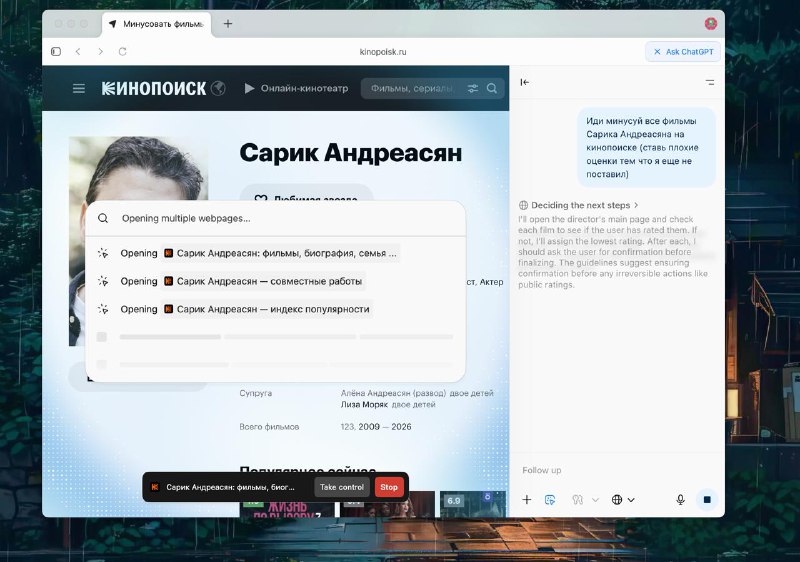Click the red Stop button

(389, 487)
